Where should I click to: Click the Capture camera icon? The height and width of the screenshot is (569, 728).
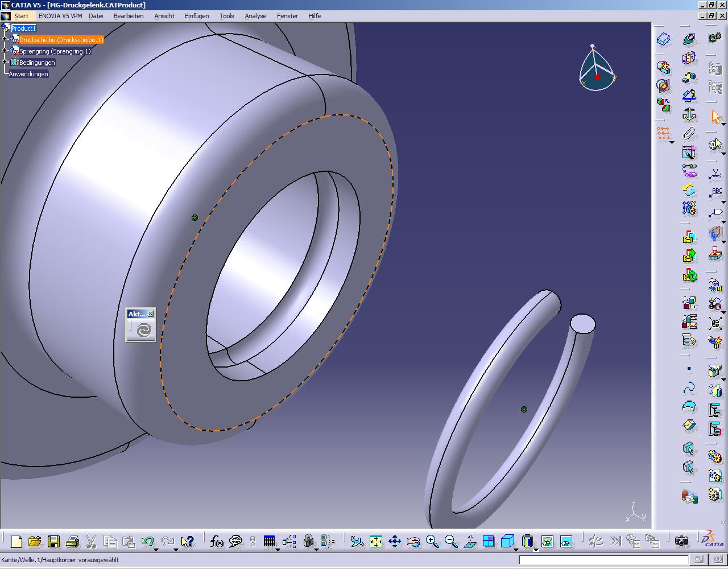point(681,541)
